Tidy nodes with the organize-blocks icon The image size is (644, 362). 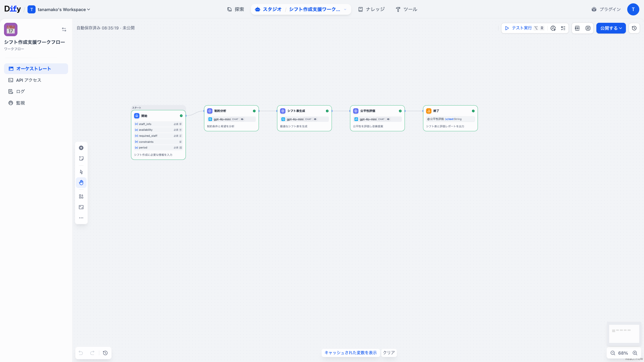(81, 196)
